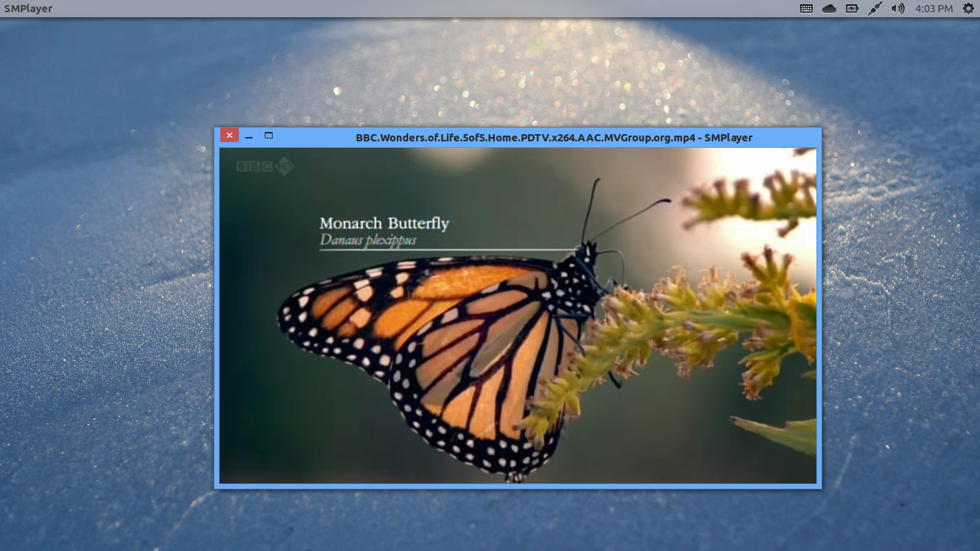Open the sound volume indicator

[897, 9]
